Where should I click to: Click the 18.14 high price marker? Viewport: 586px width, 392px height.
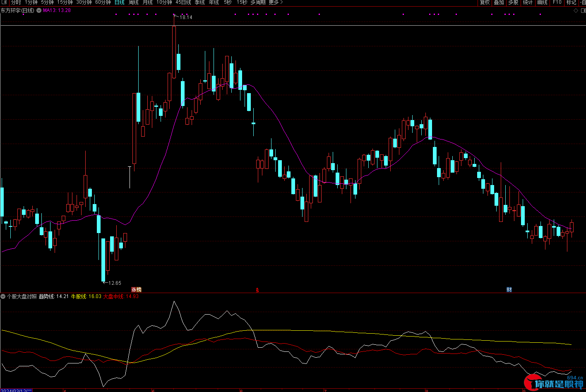click(x=186, y=17)
